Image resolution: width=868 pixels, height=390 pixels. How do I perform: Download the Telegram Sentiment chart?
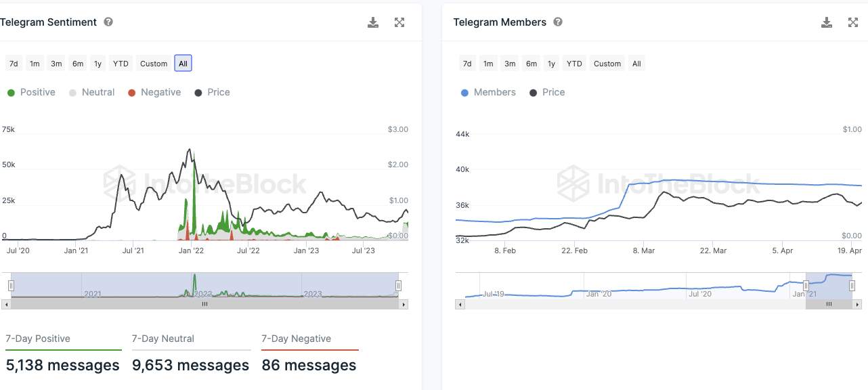point(373,22)
